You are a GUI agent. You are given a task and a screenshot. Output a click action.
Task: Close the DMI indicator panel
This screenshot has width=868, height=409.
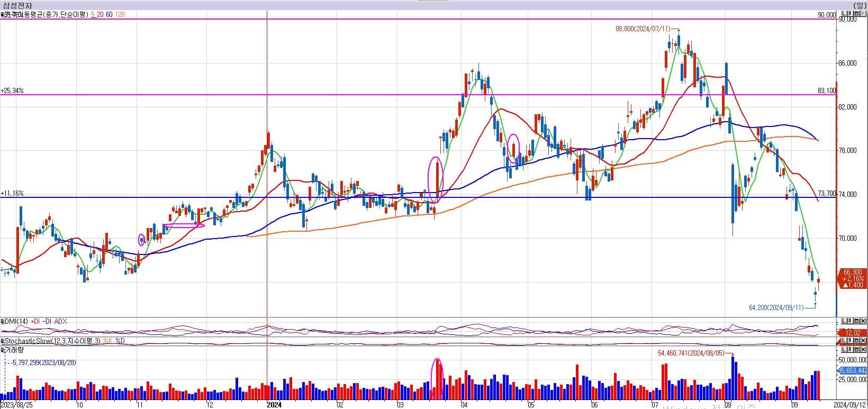[863, 321]
